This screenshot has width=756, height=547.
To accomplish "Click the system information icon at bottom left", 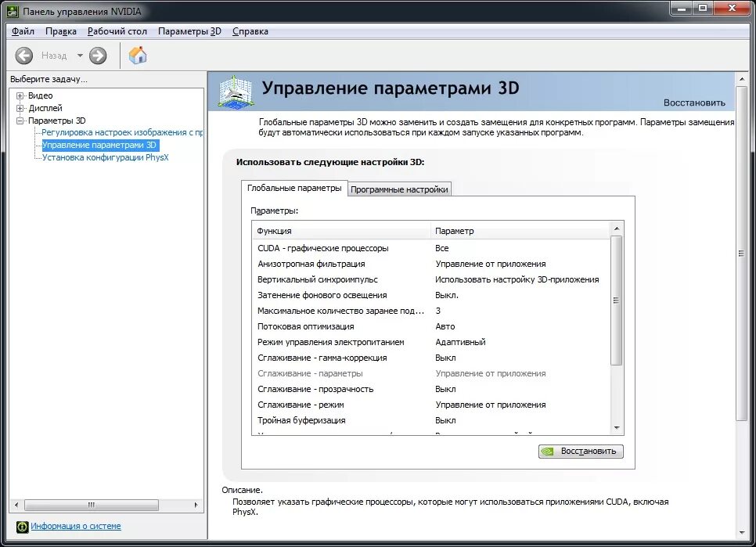I will 23,527.
